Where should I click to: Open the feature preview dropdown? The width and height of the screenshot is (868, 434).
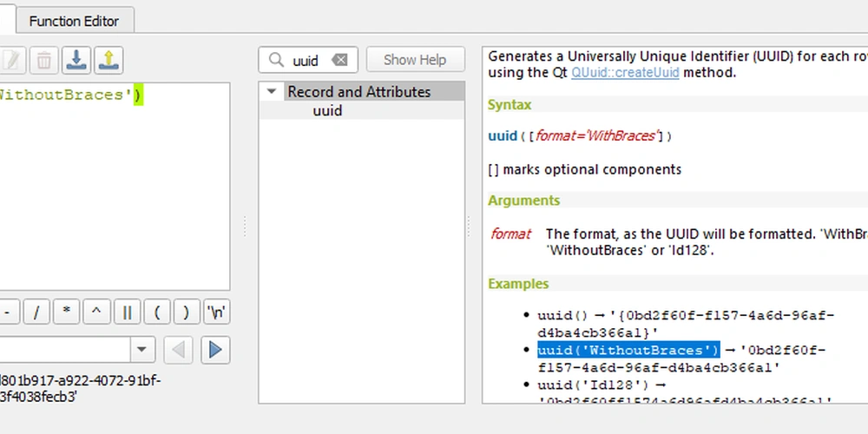[142, 350]
